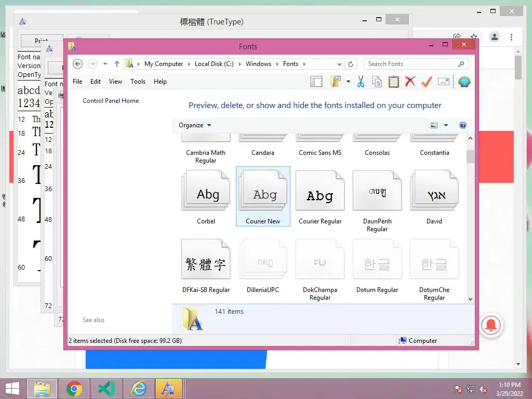Image resolution: width=532 pixels, height=399 pixels.
Task: Paste from clipboard toolbar icon
Action: (x=394, y=82)
